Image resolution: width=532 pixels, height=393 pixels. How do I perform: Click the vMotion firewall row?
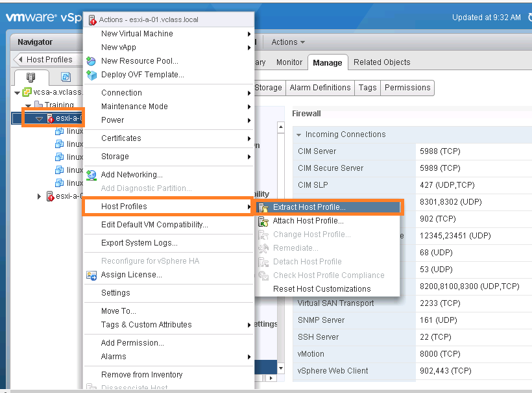tap(412, 354)
